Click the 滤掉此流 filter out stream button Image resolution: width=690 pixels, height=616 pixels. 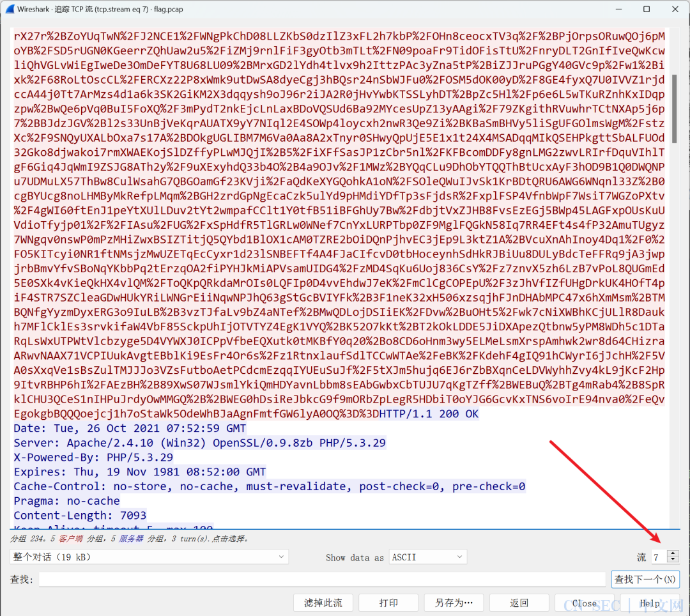323,603
